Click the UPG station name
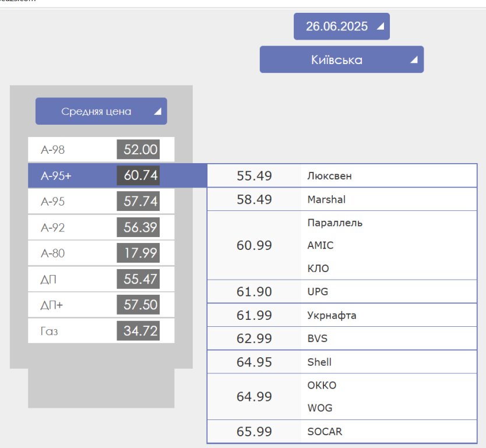 (318, 291)
